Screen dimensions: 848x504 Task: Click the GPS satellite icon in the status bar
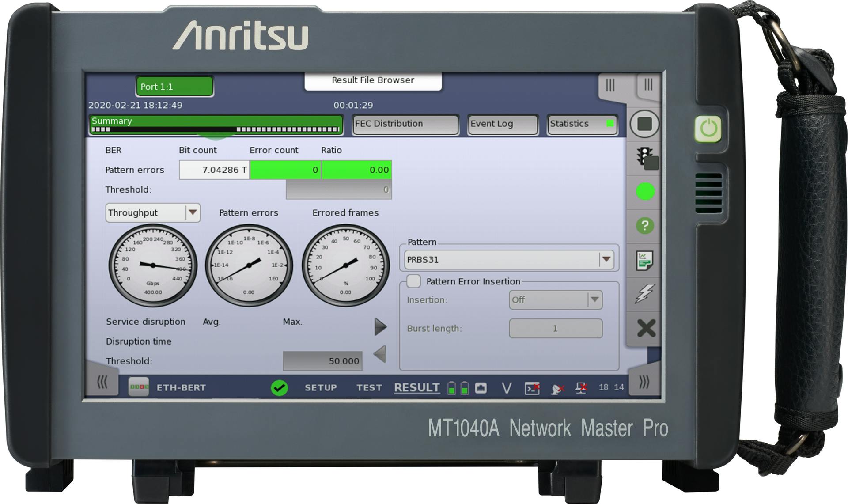pyautogui.click(x=558, y=388)
